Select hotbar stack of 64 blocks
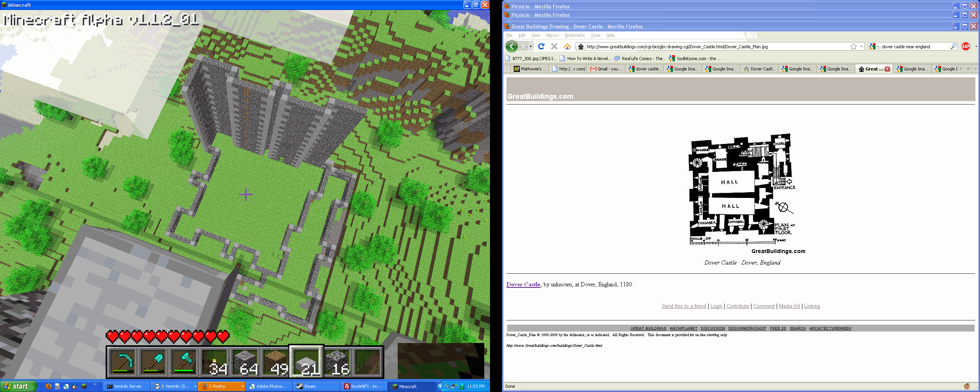 click(x=245, y=362)
